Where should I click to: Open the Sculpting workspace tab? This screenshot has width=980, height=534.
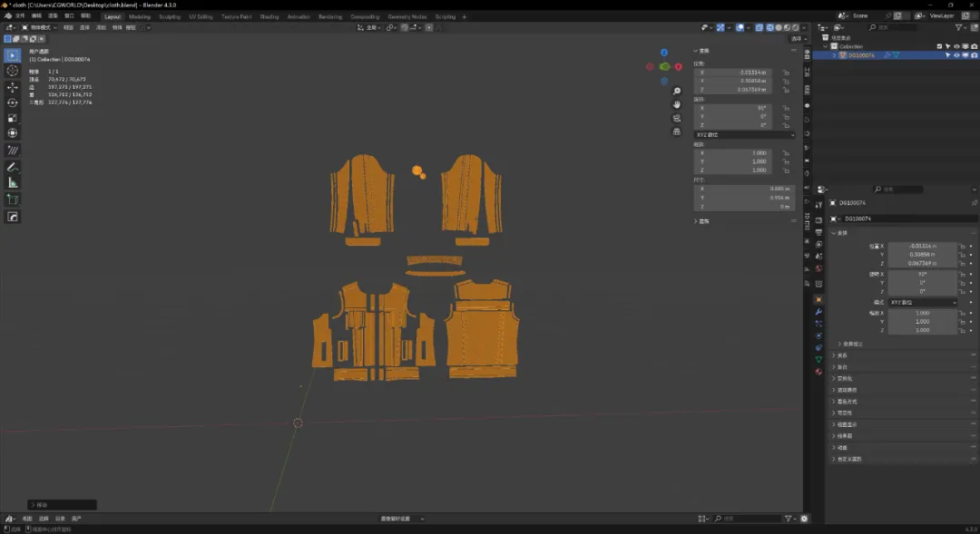click(169, 16)
